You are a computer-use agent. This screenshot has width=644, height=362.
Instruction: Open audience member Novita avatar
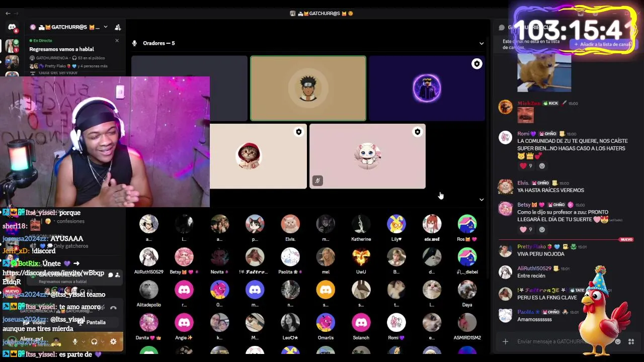[219, 257]
